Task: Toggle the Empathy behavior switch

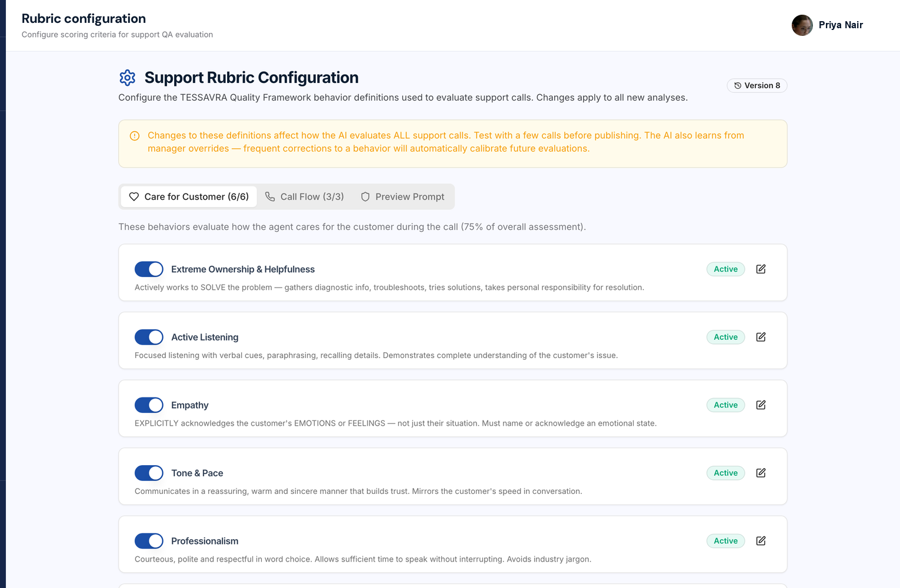Action: click(x=149, y=405)
